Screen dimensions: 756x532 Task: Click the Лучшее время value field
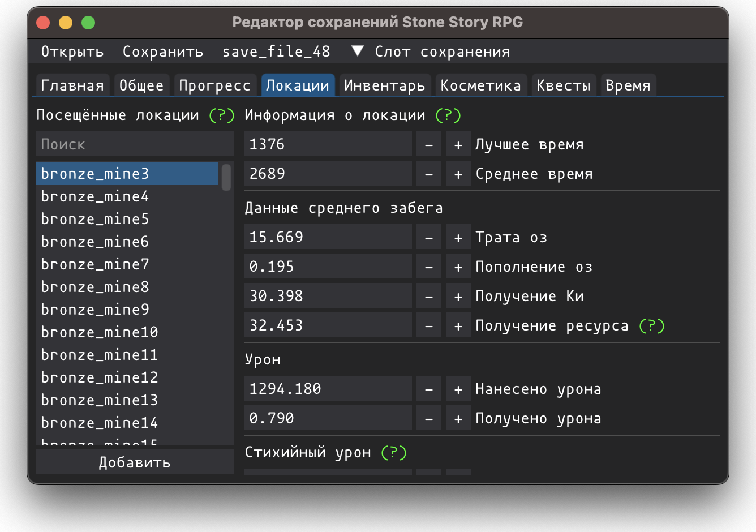328,144
